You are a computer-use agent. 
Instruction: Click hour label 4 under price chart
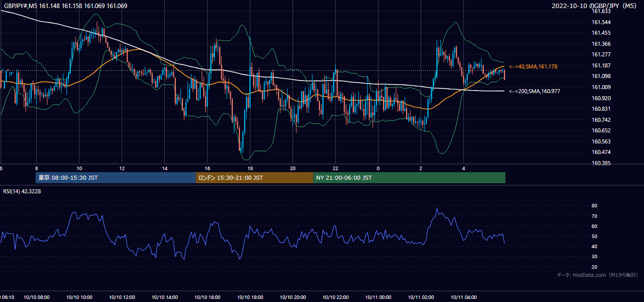pyautogui.click(x=464, y=168)
